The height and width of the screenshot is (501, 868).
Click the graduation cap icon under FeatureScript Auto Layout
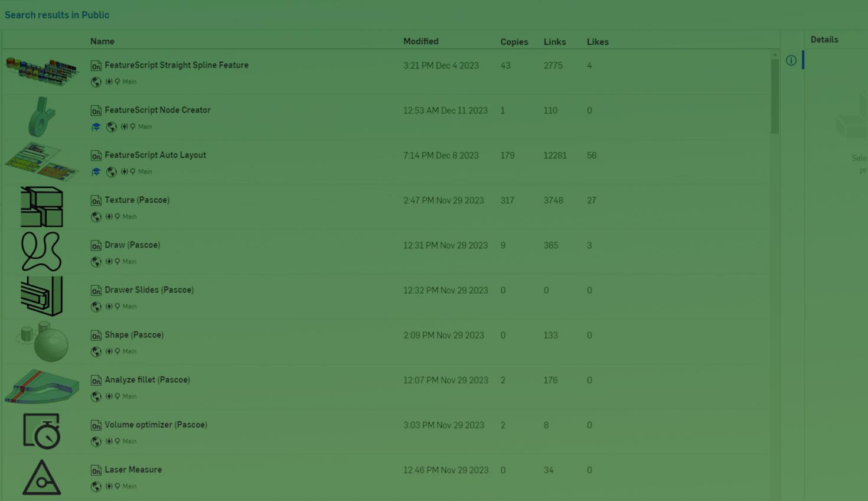click(x=96, y=172)
